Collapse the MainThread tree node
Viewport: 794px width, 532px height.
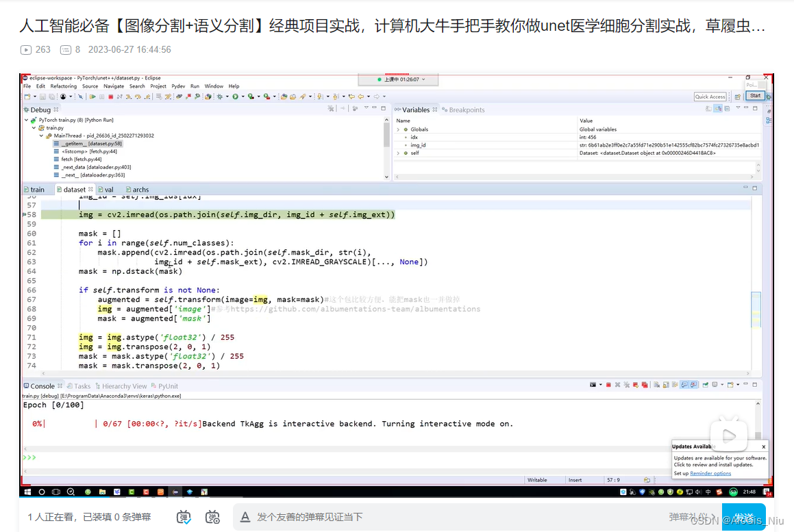[x=42, y=136]
